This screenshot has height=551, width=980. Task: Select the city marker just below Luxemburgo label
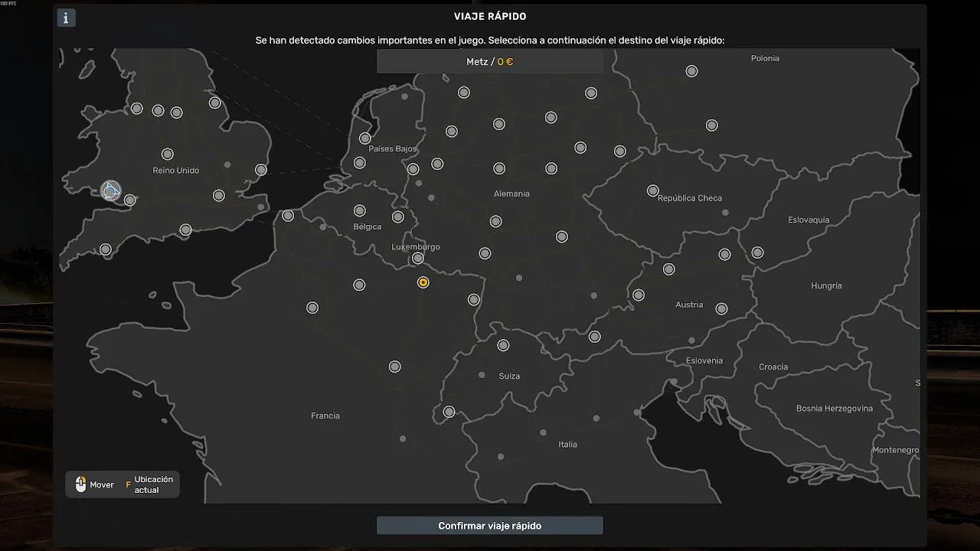[418, 259]
